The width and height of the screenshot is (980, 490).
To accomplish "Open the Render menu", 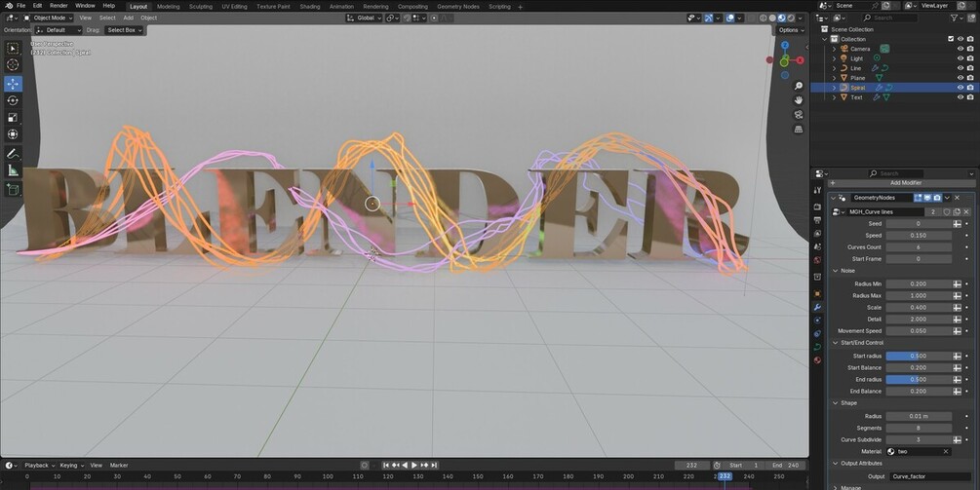I will pos(59,6).
